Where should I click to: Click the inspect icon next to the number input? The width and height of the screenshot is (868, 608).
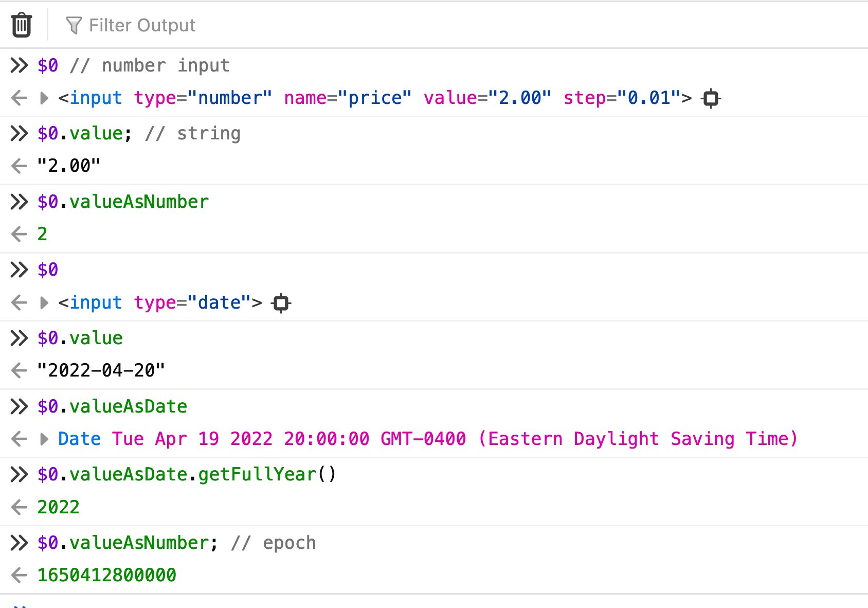tap(710, 98)
